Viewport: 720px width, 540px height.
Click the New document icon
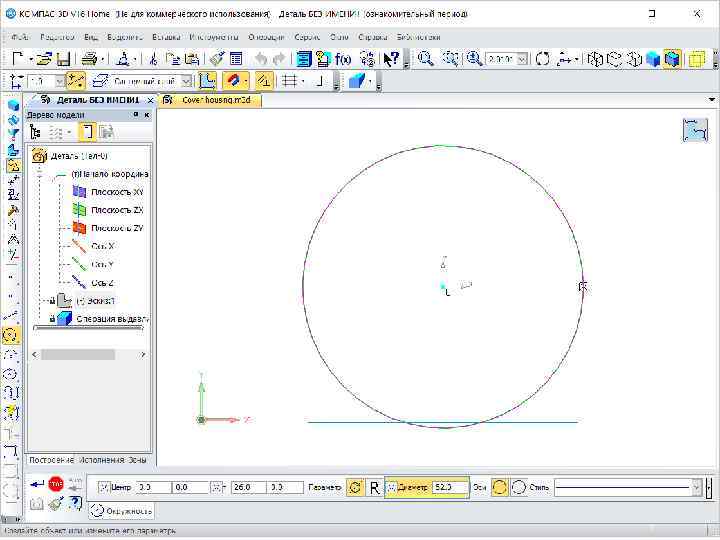[x=18, y=59]
